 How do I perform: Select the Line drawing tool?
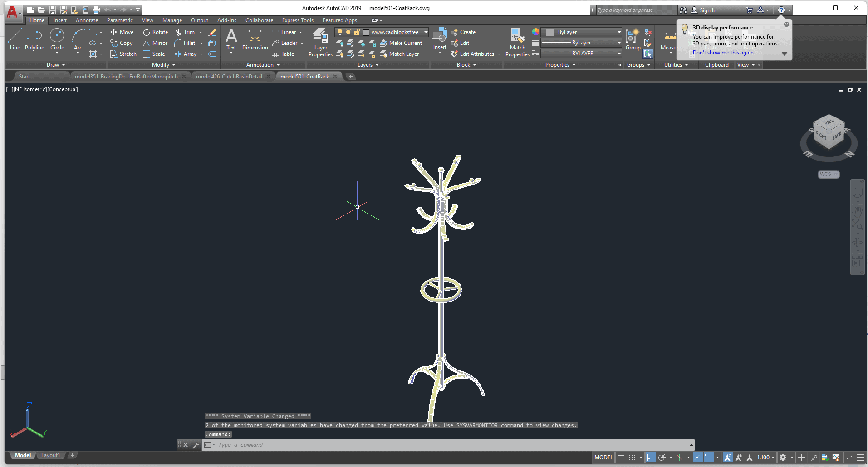15,39
